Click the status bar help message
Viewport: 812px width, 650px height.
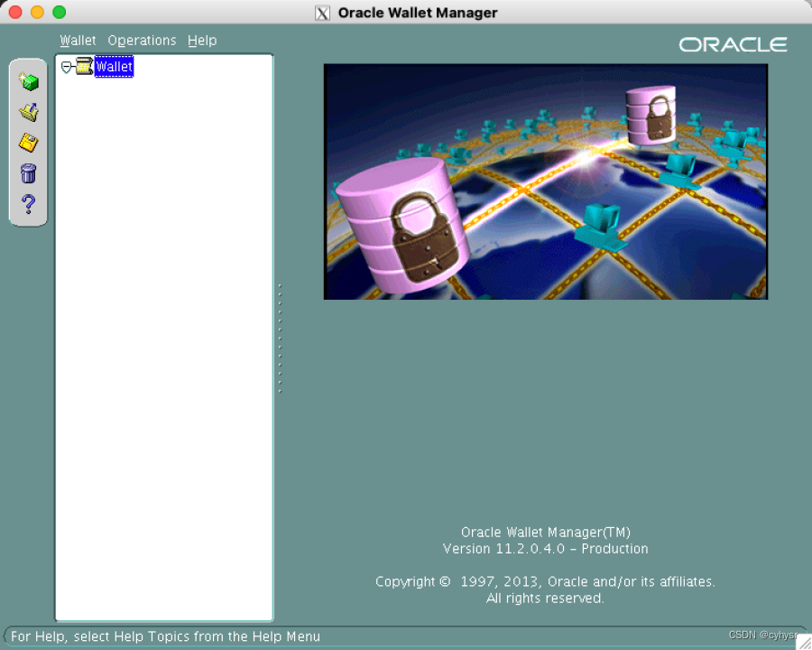165,636
